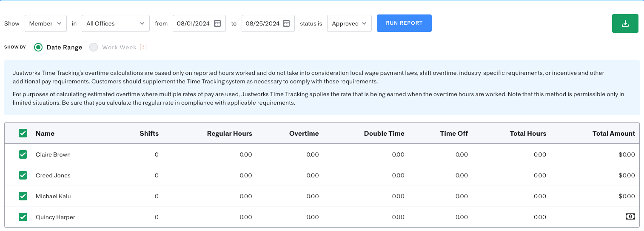Click the Creed Jones name in the table
The width and height of the screenshot is (644, 231).
coord(53,175)
